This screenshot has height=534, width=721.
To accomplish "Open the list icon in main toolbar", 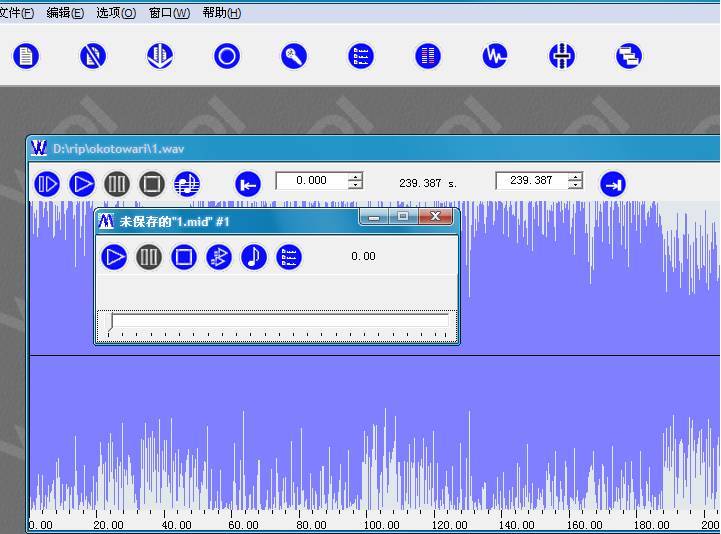I will 361,56.
